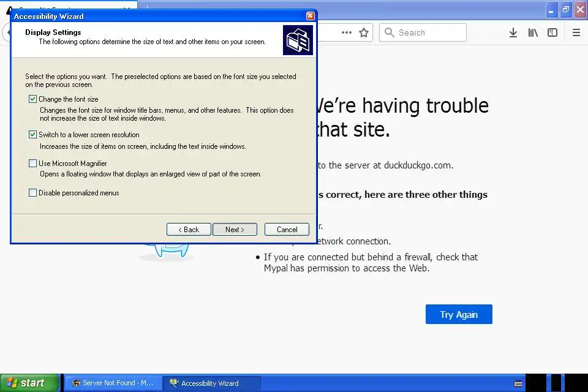Viewport: 588px width, 392px height.
Task: Tick Disable personalized menus checkbox
Action: (x=32, y=192)
